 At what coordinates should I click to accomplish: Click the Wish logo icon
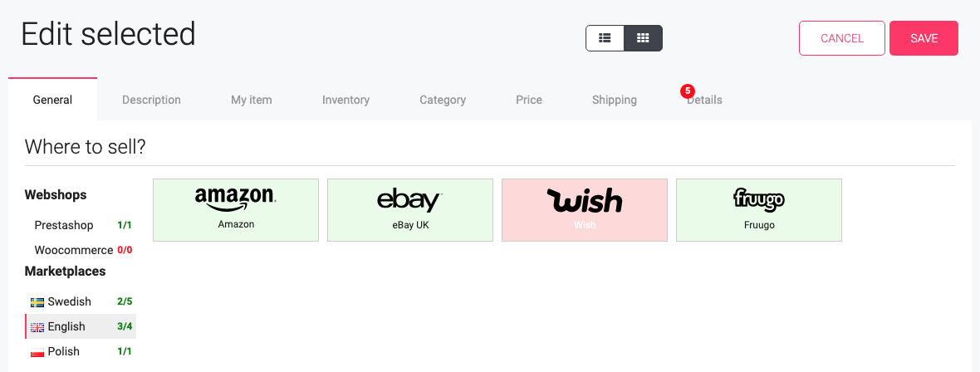pos(585,200)
